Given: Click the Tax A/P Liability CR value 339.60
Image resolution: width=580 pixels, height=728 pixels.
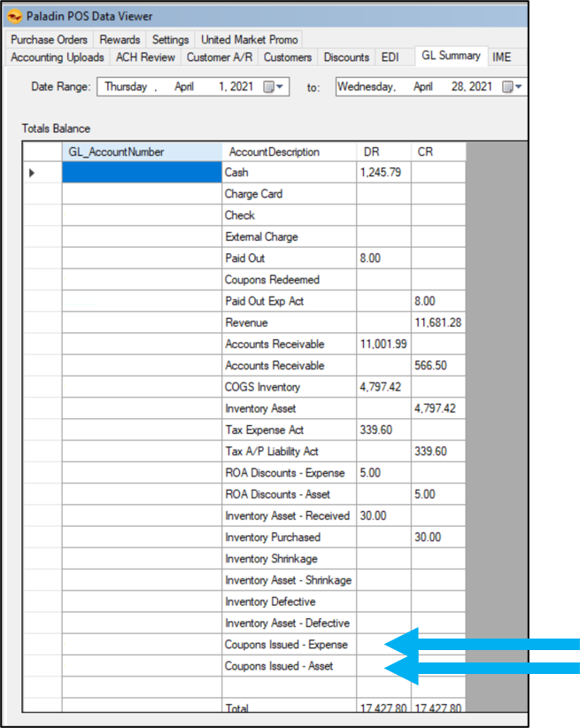Looking at the screenshot, I should pos(438,452).
